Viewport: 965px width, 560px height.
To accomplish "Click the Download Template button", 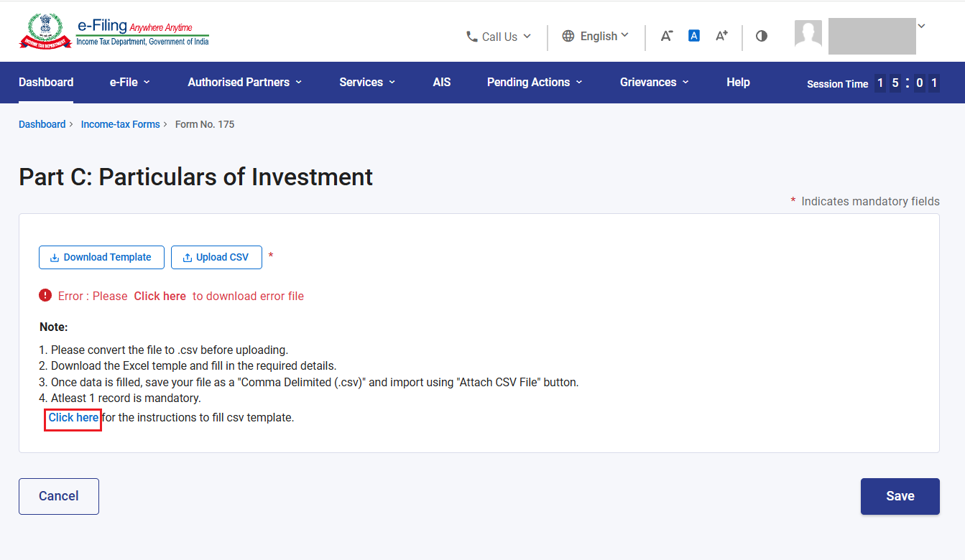I will 101,257.
